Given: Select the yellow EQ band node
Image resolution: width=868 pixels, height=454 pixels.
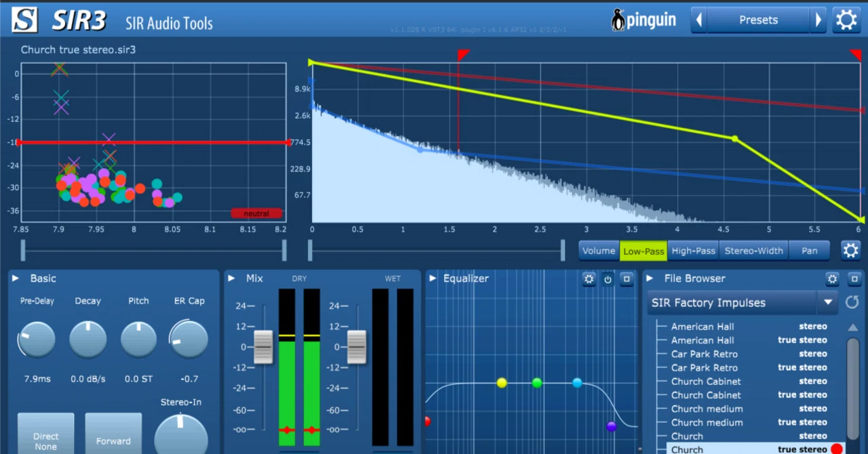Looking at the screenshot, I should [502, 383].
